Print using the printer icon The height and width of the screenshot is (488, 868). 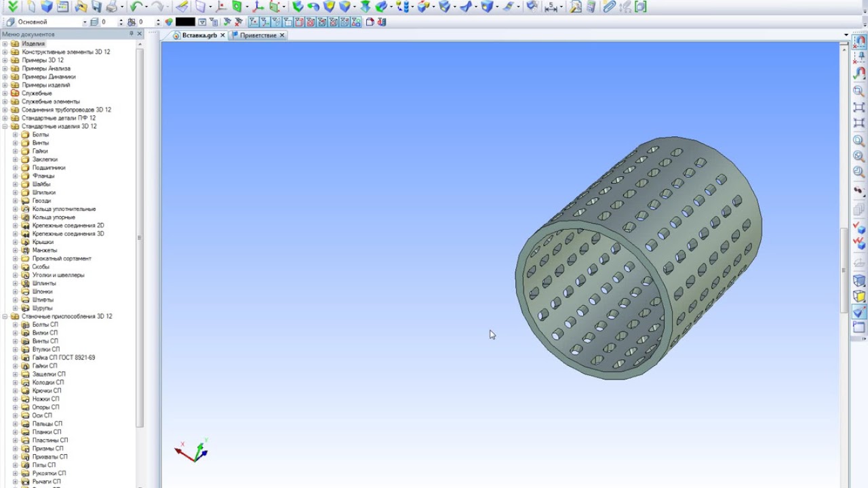pyautogui.click(x=112, y=7)
